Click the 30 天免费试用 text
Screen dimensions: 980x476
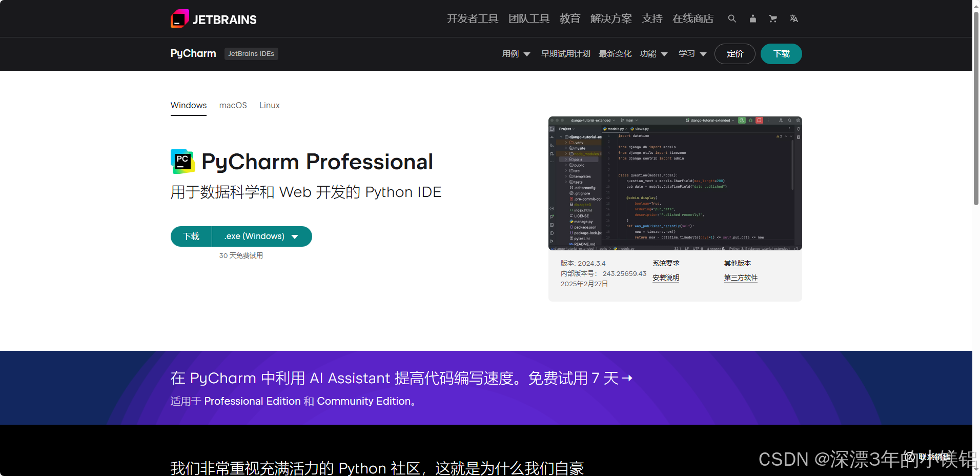tap(241, 255)
